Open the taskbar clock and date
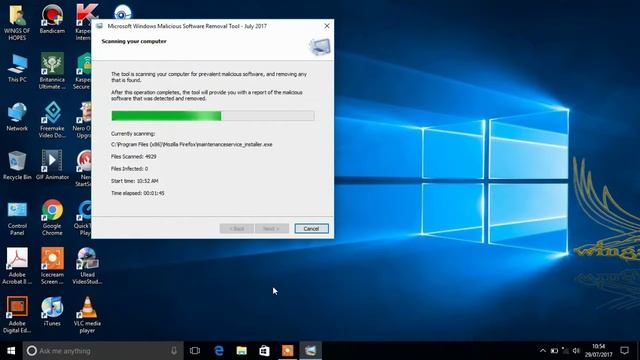Screen dimensions: 640x360 pyautogui.click(x=598, y=351)
